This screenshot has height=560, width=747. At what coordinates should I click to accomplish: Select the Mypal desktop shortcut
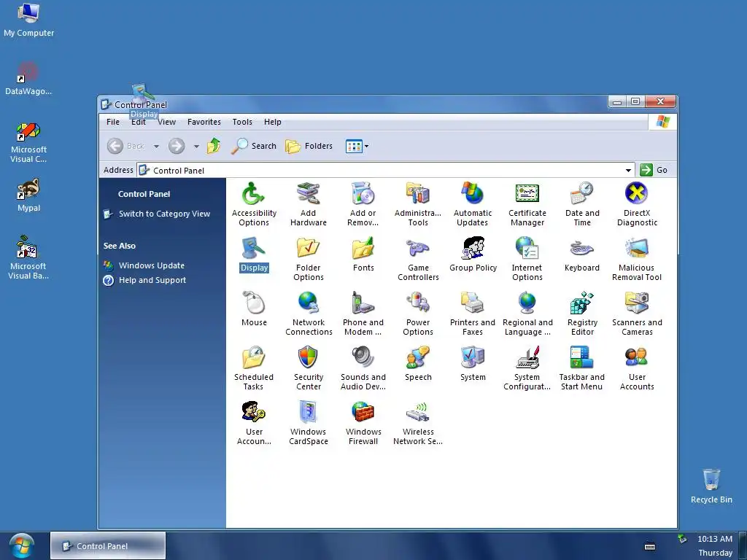click(x=28, y=195)
